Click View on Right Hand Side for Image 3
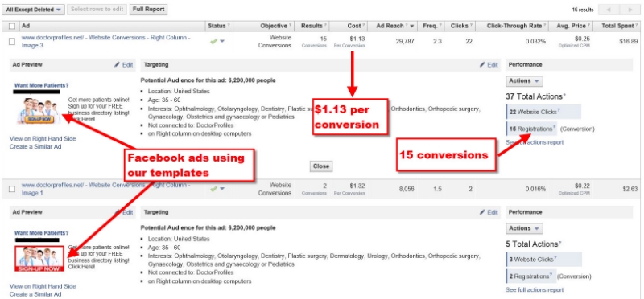644x299 pixels. coord(43,138)
